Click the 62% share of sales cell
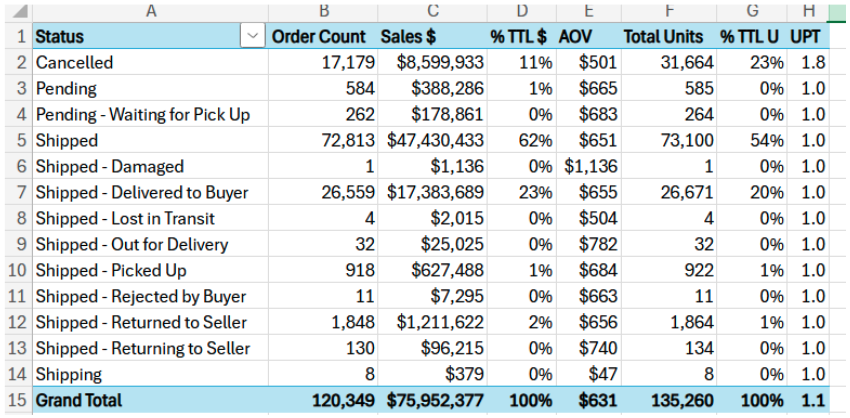This screenshot has height=418, width=850. [x=520, y=140]
